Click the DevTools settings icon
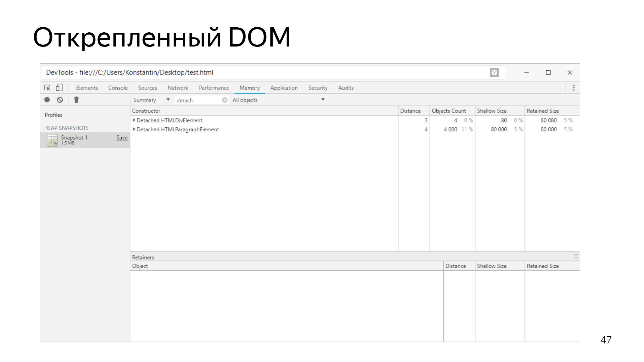 573,88
